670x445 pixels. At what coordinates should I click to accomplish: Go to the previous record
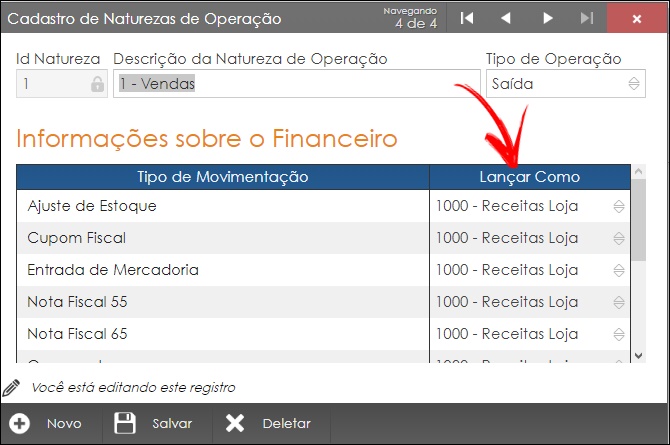click(506, 18)
